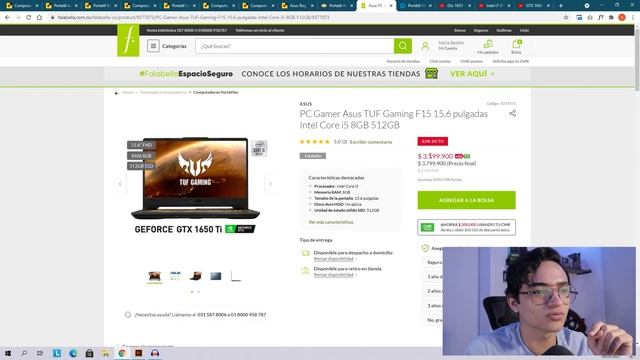Click VER AQUÍ banner link
This screenshot has width=640, height=360.
[x=472, y=74]
